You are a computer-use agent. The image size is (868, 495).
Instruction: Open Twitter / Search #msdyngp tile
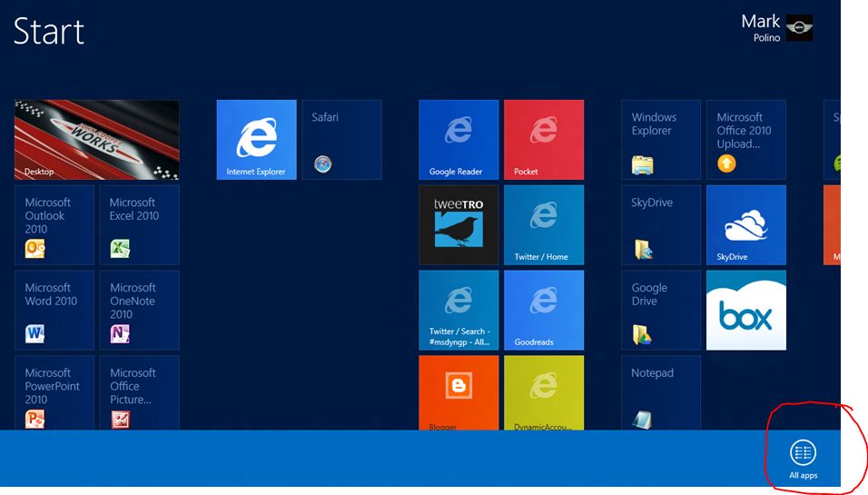point(459,310)
